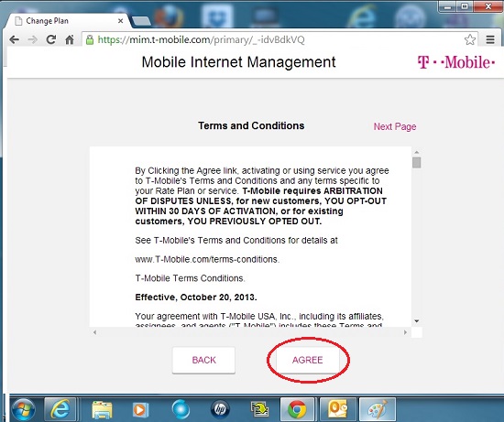Click the terms box scroll down arrow
The height and width of the screenshot is (422, 504).
point(417,320)
